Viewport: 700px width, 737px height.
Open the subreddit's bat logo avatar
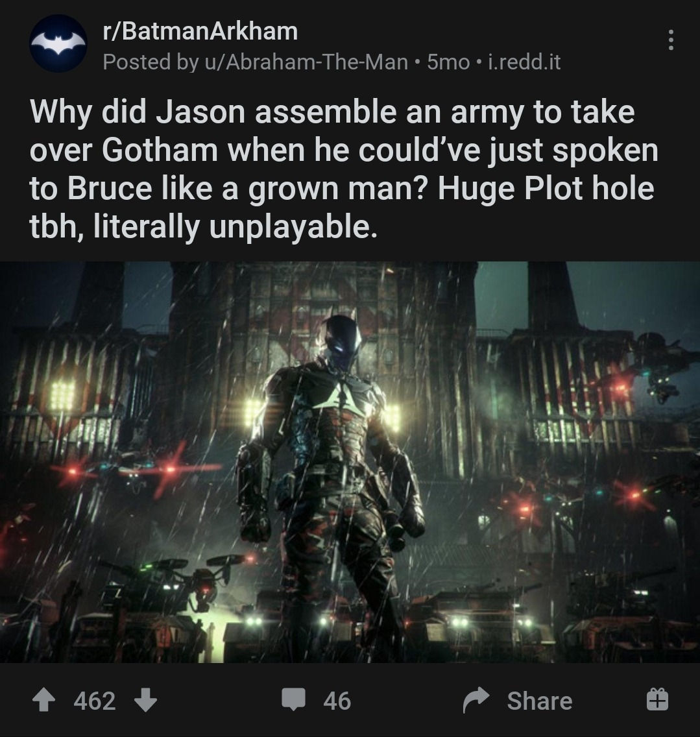click(58, 43)
